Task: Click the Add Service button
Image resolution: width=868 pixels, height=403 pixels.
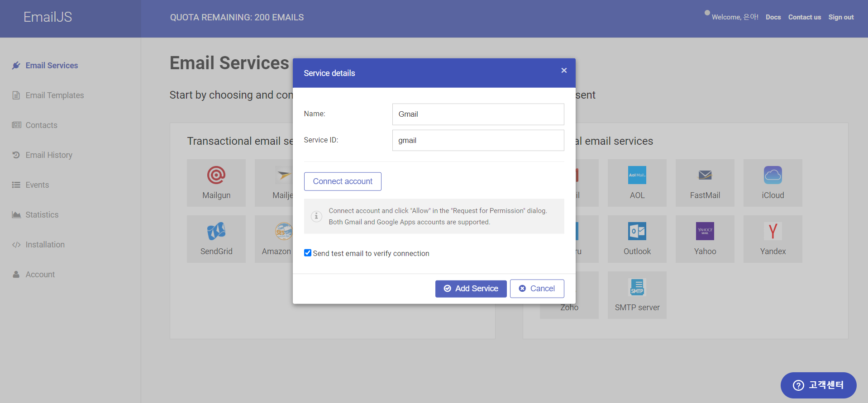Action: (471, 289)
